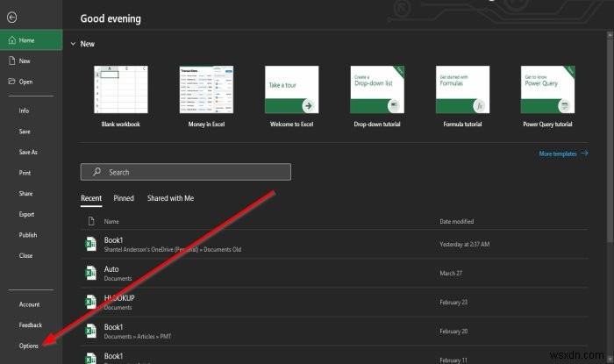Open Book1 from OneDrive Documents Old
The height and width of the screenshot is (364, 614).
tap(334, 244)
